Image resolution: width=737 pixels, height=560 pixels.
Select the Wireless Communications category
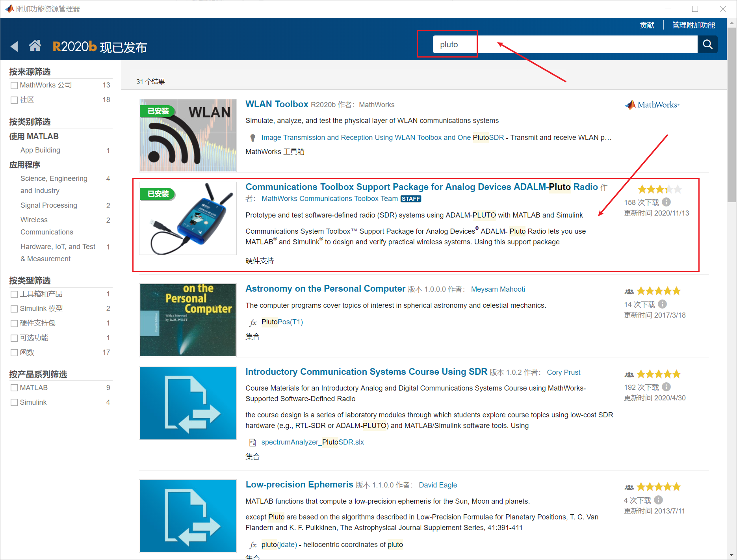pyautogui.click(x=47, y=226)
